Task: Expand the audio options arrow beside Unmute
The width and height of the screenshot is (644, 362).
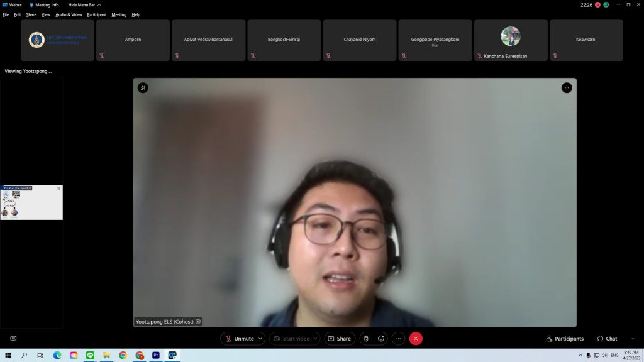Action: point(260,339)
